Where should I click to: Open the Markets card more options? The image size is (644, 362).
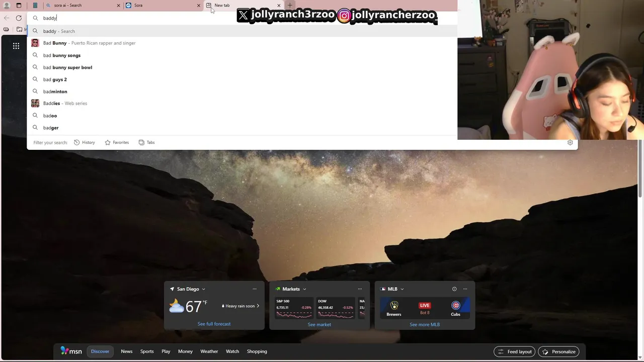coord(360,289)
